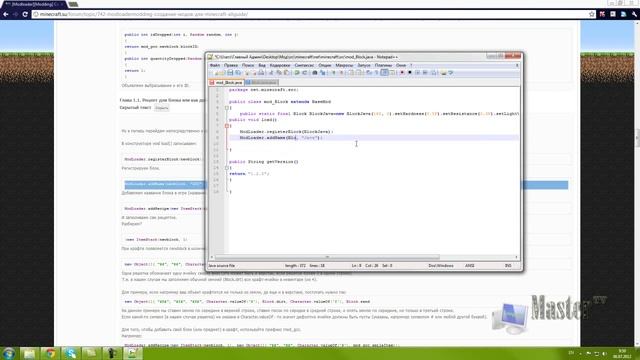Save the file using Notepad++ Save icon
The height and width of the screenshot is (360, 640).
(230, 73)
